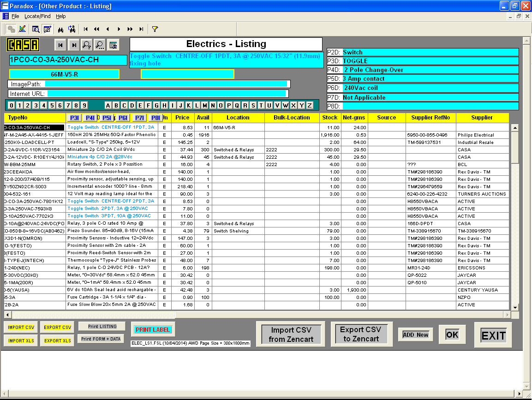Screen dimensions: 532x400
Task: Click the TypeNo field 1PCO-CO-3A-250VAC-CH
Action: point(68,60)
